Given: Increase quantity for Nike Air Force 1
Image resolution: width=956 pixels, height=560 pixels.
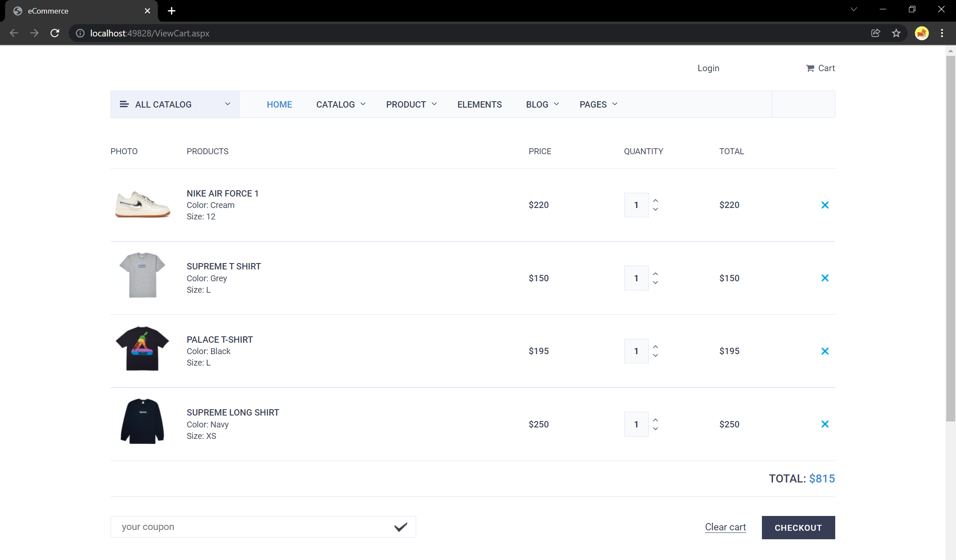Looking at the screenshot, I should [x=656, y=200].
